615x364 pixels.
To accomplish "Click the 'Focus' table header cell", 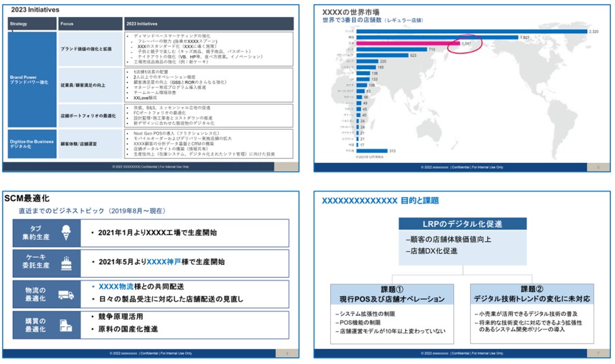I will pyautogui.click(x=90, y=24).
